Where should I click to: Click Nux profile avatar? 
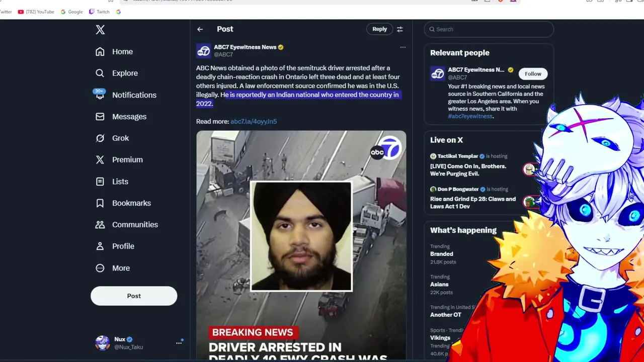point(102,343)
